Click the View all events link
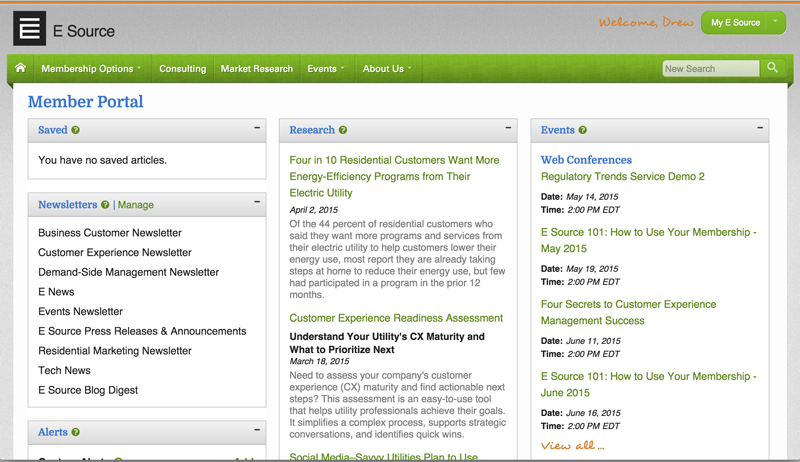 coord(572,446)
